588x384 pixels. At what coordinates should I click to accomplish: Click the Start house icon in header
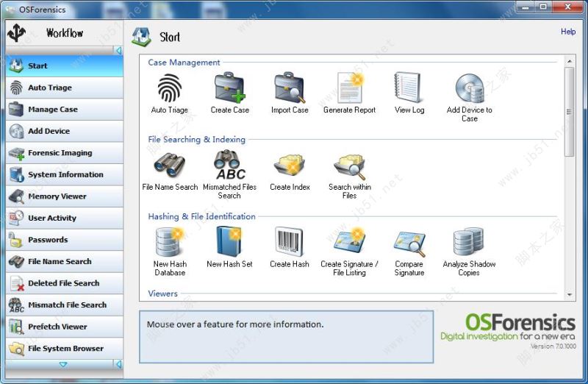tap(141, 37)
